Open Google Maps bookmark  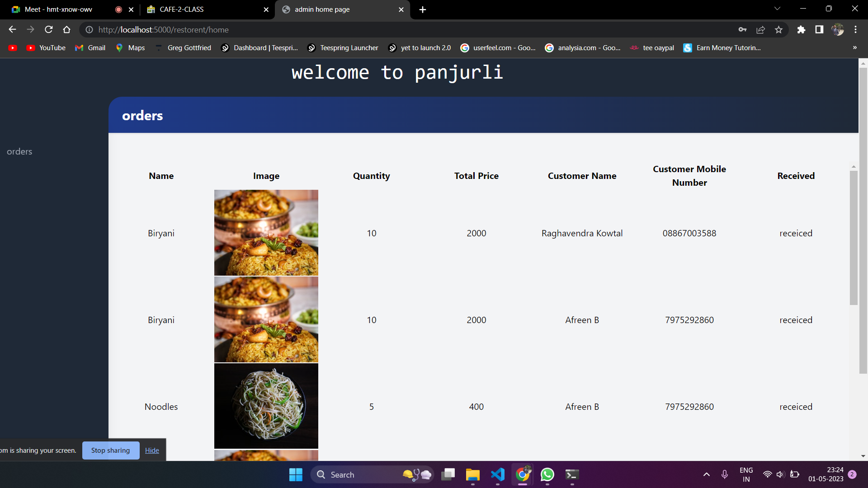(130, 47)
